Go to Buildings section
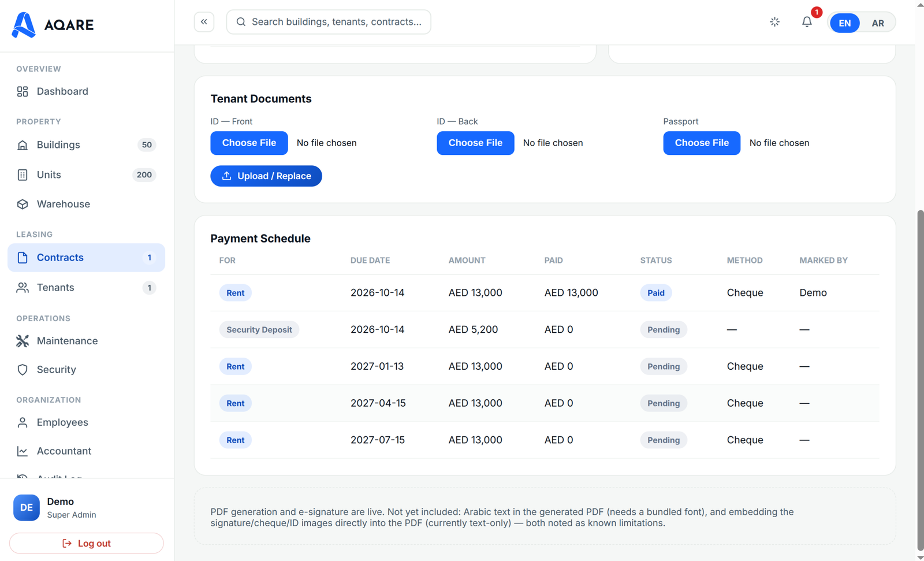924x561 pixels. pyautogui.click(x=87, y=145)
